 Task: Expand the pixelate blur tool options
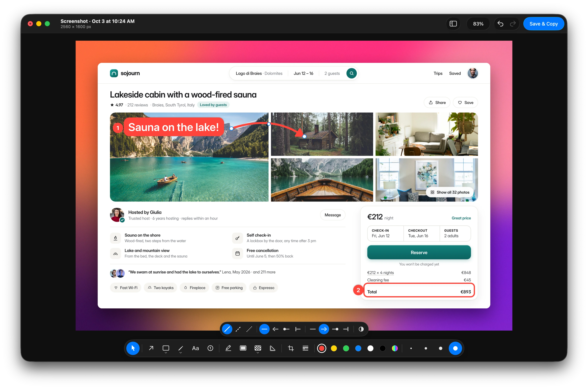point(258,353)
